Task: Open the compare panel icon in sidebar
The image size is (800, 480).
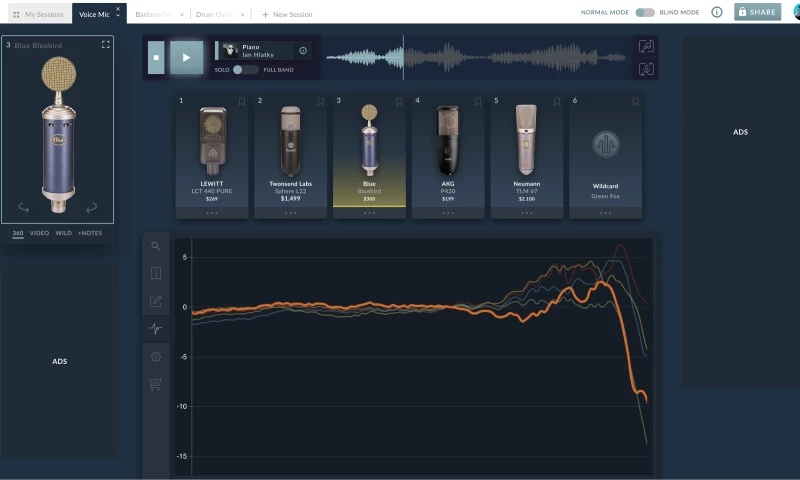Action: [x=156, y=273]
